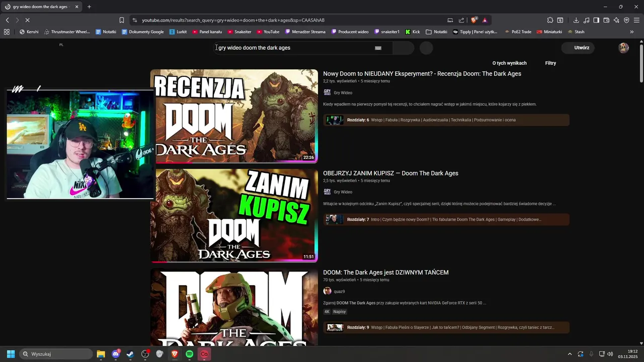Open the Brave Wallet icon
The height and width of the screenshot is (362, 644).
(606, 20)
